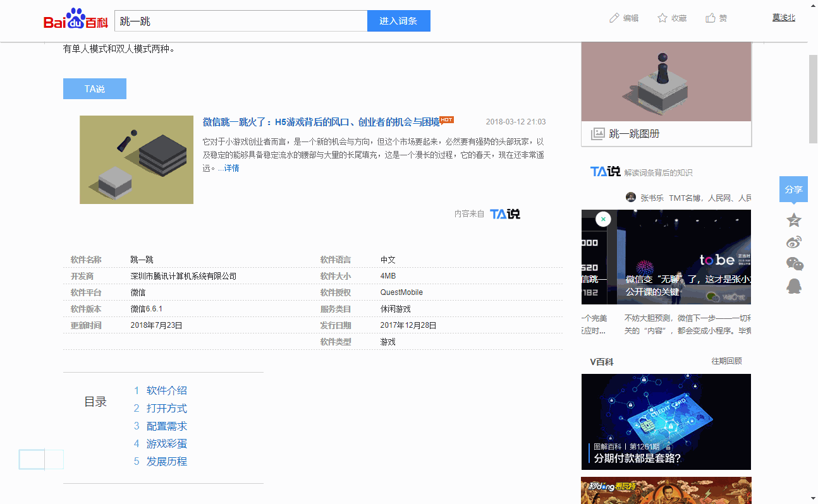The width and height of the screenshot is (818, 504).
Task: Open the 详情 link in the article summary
Action: coord(231,167)
